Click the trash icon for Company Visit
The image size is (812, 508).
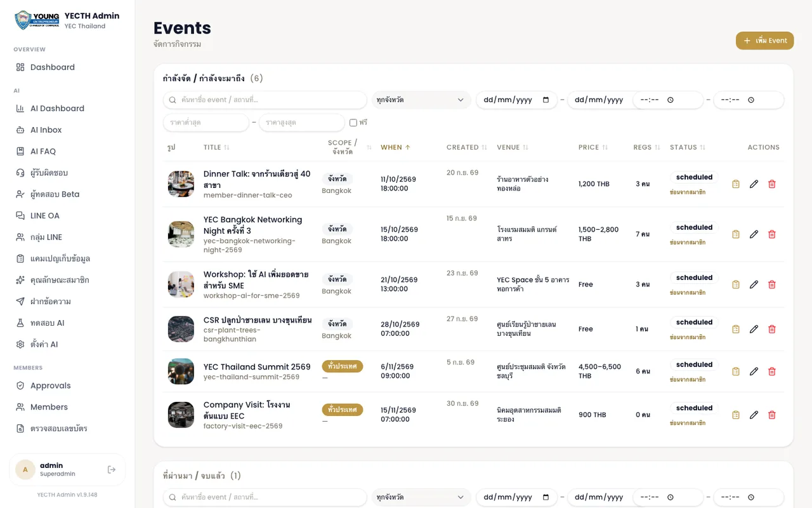772,415
